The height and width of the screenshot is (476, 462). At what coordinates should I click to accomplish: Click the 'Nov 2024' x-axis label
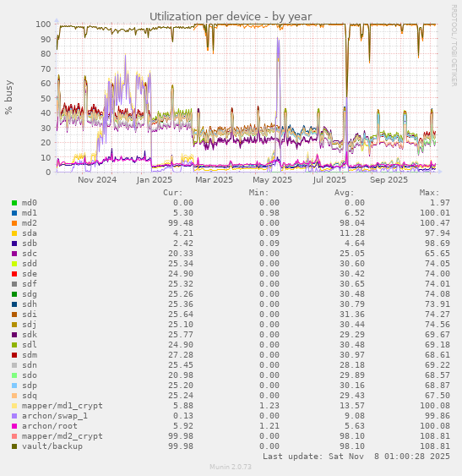[x=97, y=180]
